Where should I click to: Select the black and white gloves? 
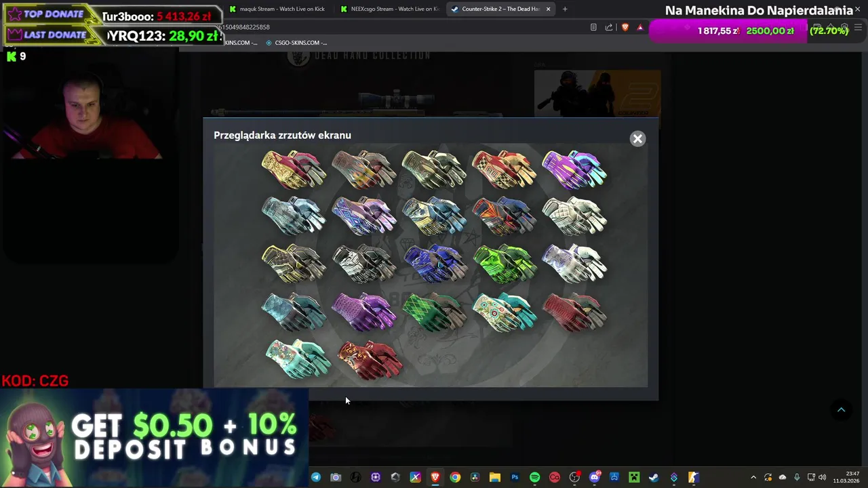click(x=364, y=264)
